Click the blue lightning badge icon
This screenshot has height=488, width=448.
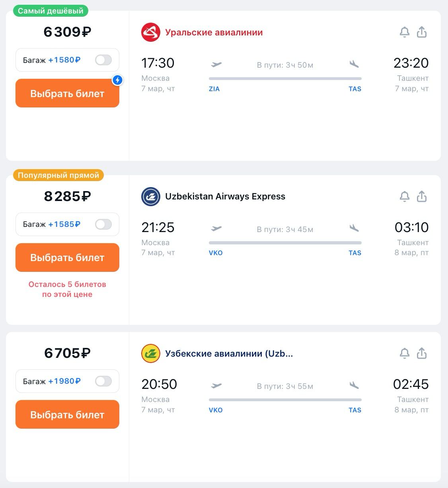tap(117, 80)
